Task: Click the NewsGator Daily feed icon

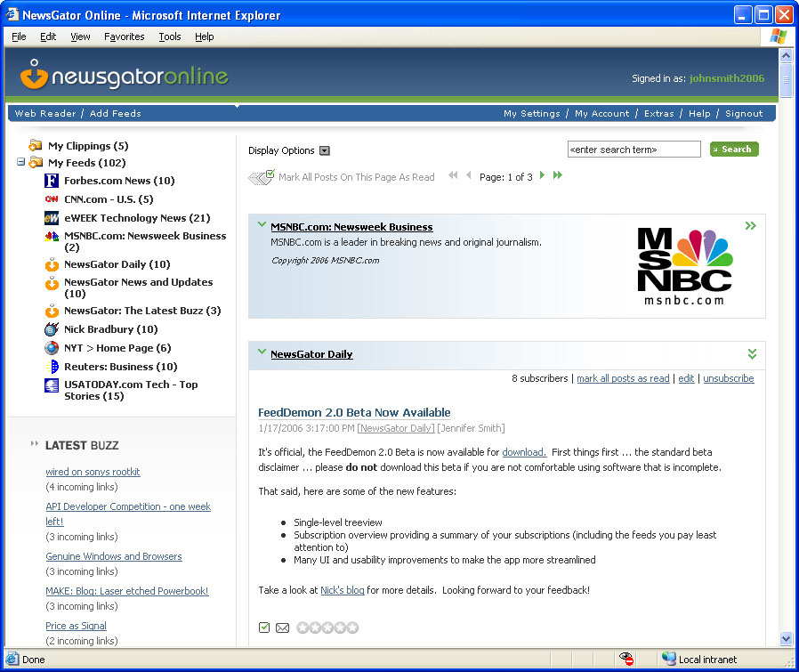Action: coord(52,264)
